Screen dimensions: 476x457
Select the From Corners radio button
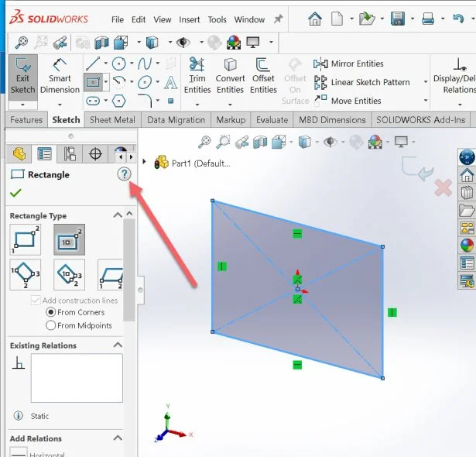click(51, 312)
